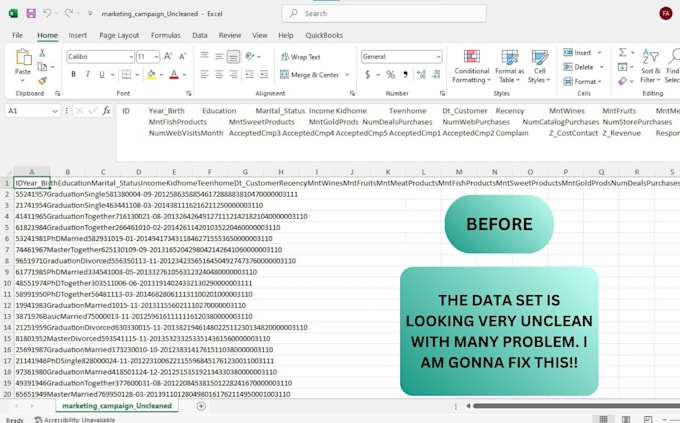680x423 pixels.
Task: Open the File tab
Action: 17,35
